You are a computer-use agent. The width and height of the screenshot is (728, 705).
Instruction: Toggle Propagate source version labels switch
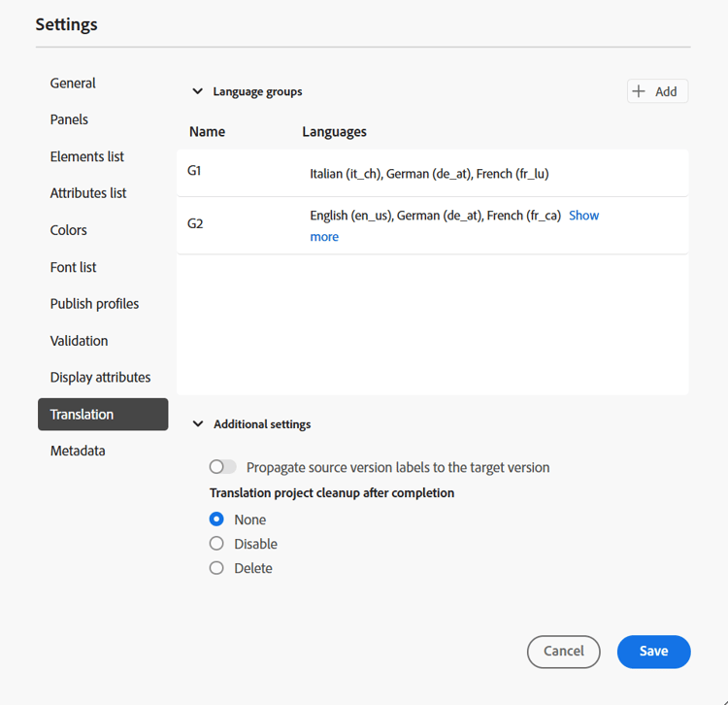(x=223, y=467)
